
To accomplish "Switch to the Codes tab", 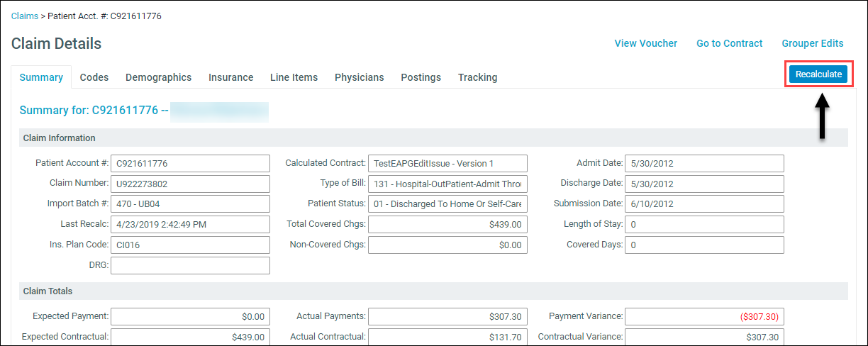I will click(x=94, y=77).
